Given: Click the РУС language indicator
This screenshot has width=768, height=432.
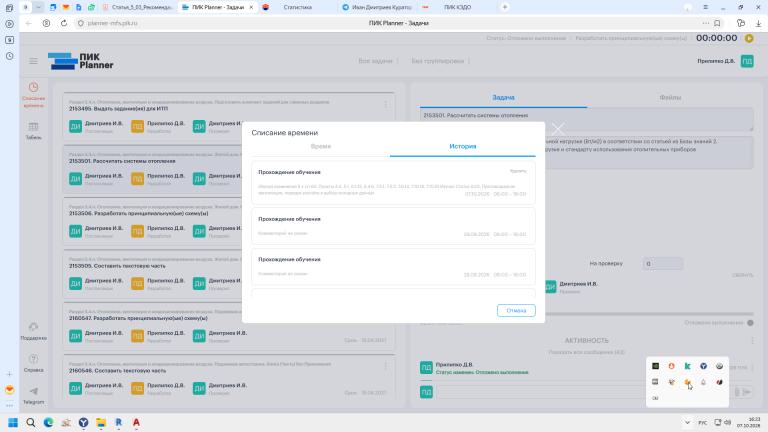Looking at the screenshot, I should tap(702, 422).
